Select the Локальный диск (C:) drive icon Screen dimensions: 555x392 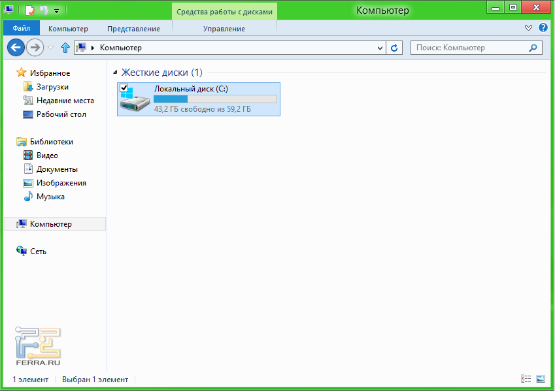[x=135, y=100]
